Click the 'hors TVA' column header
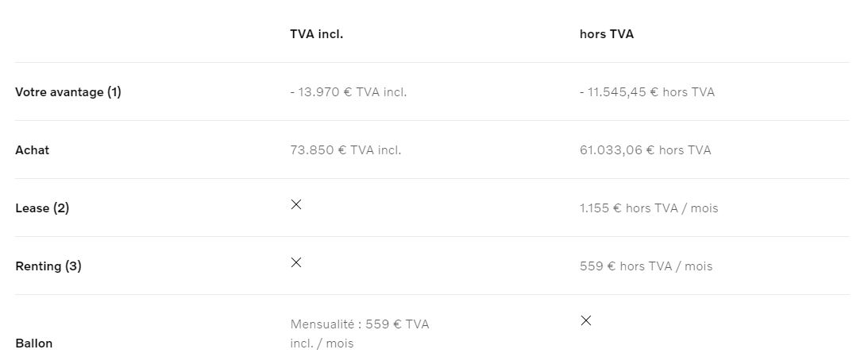868x357 pixels. (607, 34)
